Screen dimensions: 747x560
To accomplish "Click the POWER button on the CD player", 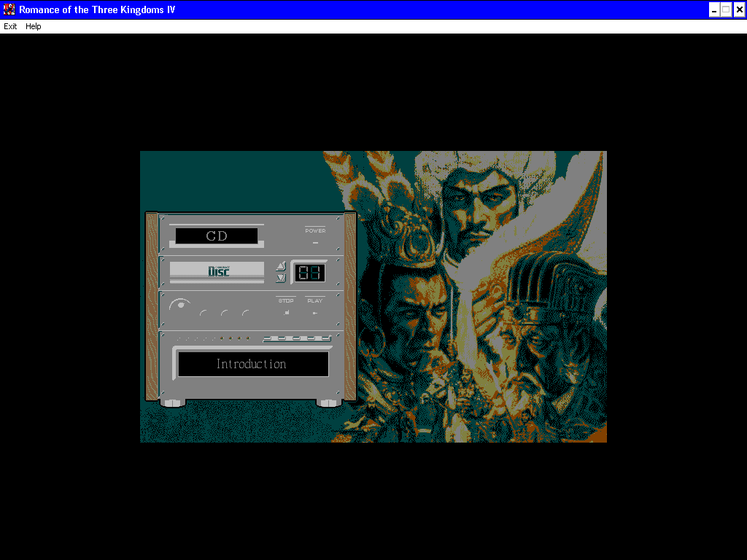I will click(315, 243).
